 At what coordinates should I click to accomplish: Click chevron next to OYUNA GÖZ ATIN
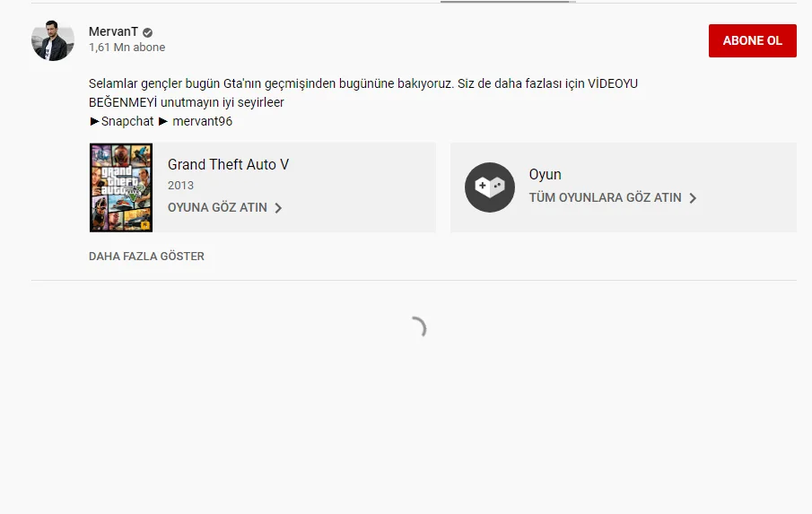[278, 208]
